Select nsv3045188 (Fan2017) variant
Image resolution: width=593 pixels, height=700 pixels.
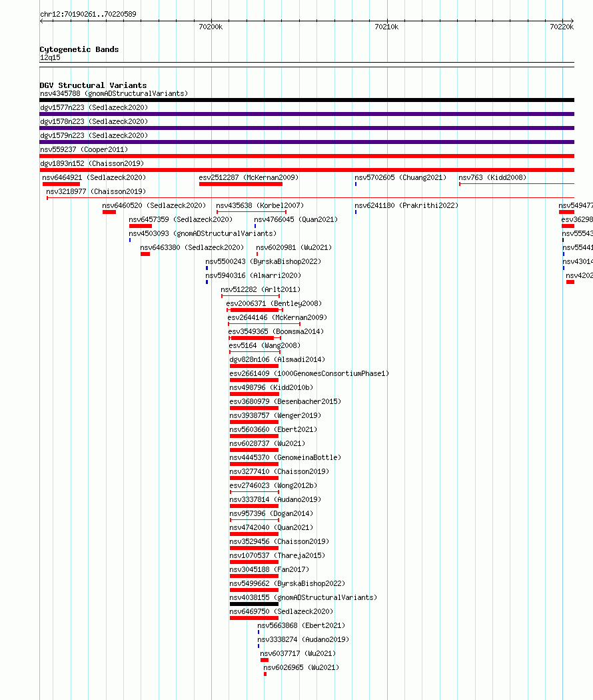(269, 569)
